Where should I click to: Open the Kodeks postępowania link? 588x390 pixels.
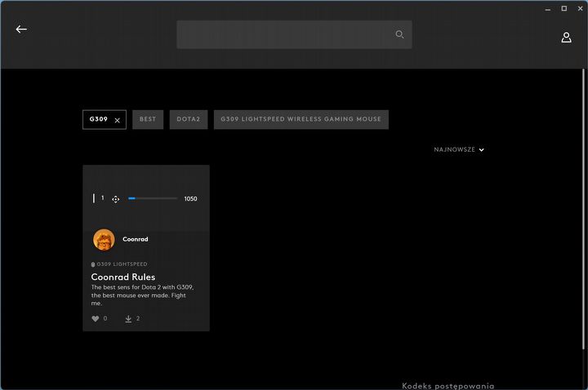[x=448, y=385]
